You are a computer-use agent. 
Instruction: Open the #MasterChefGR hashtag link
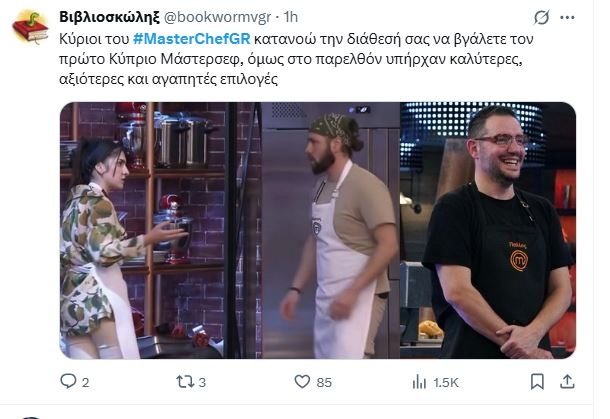point(191,39)
